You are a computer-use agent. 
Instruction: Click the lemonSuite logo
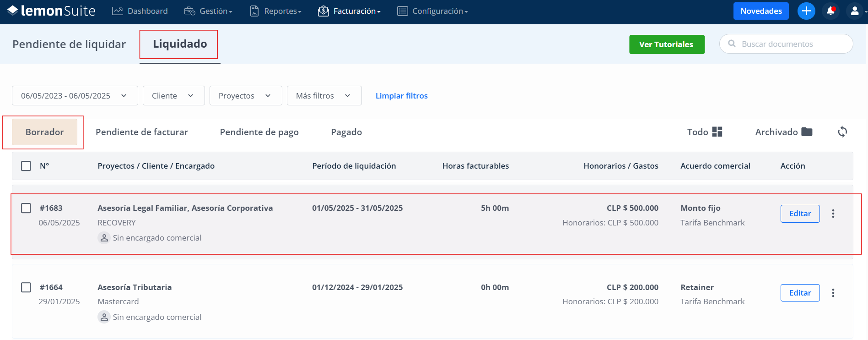(x=51, y=11)
